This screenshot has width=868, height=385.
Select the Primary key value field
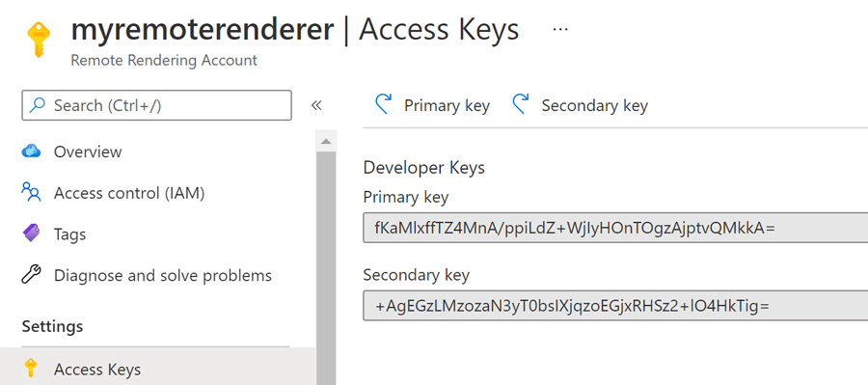(615, 227)
